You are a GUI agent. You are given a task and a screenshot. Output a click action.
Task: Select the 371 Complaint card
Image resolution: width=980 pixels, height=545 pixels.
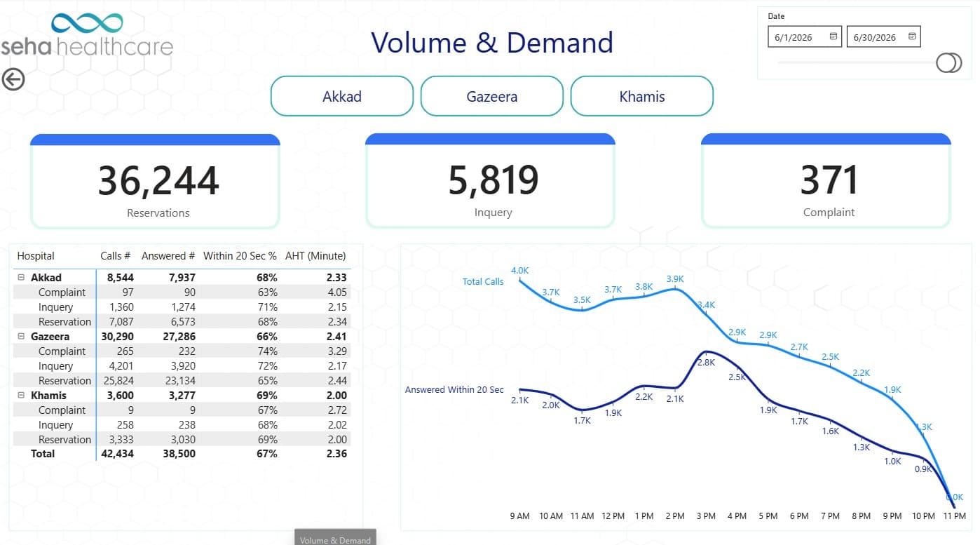(x=826, y=181)
